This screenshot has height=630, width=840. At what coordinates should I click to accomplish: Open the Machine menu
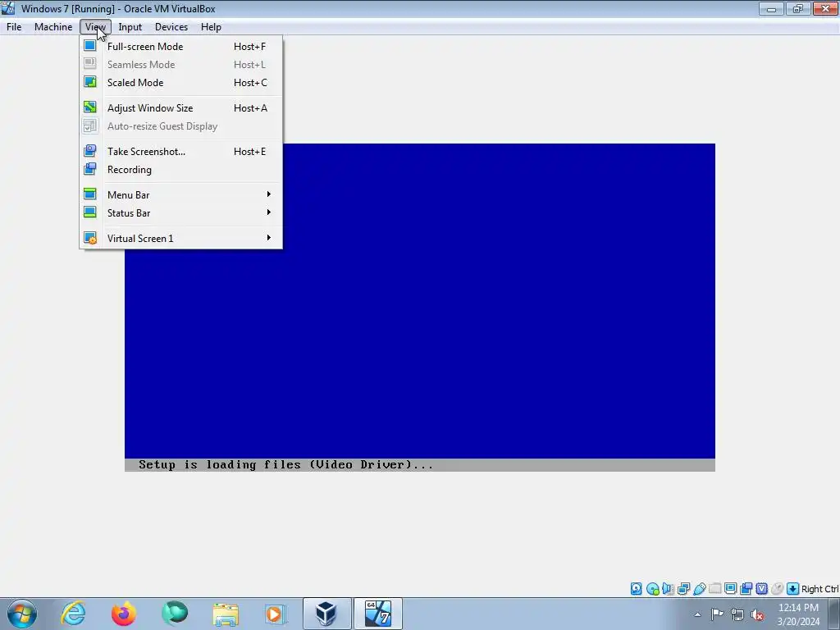[53, 27]
